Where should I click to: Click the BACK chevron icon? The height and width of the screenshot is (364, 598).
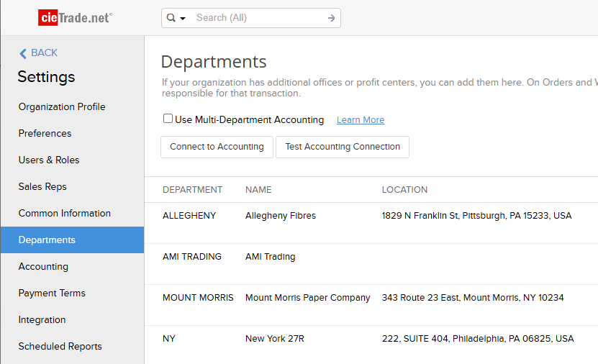(23, 53)
